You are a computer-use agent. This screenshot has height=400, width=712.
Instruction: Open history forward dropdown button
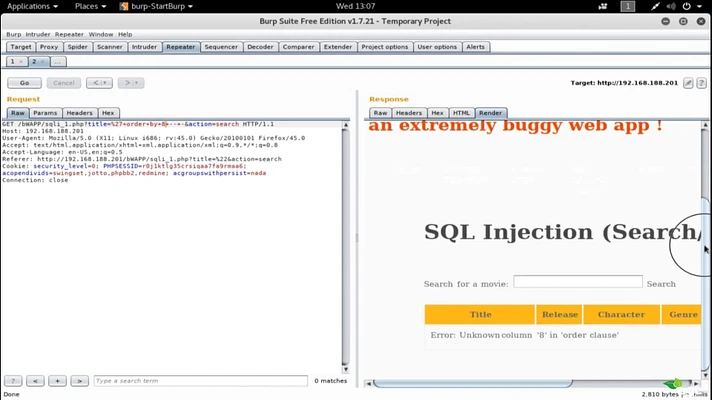tap(131, 83)
